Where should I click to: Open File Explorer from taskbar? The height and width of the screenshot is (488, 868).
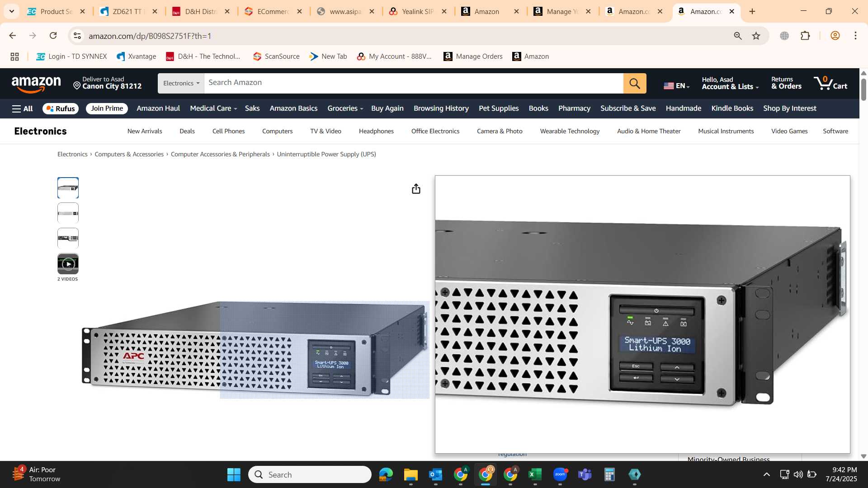[x=410, y=474]
